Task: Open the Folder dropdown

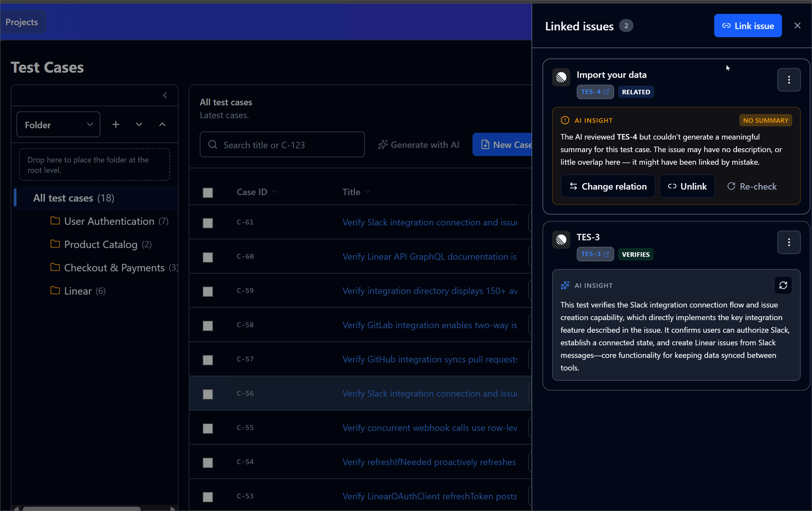Action: tap(58, 125)
